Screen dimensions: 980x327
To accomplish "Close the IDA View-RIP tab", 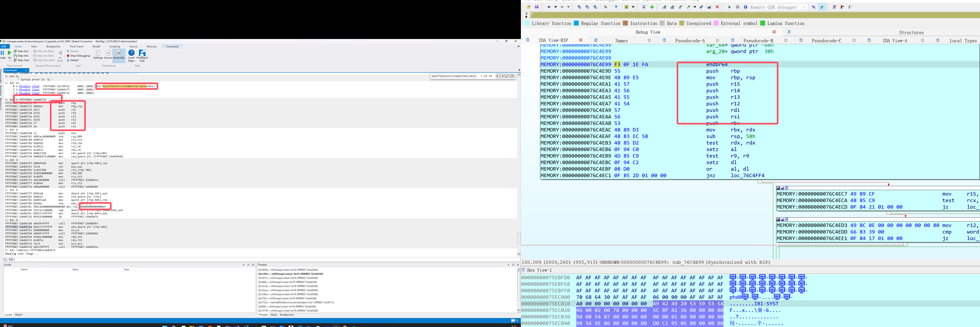I will click(x=581, y=40).
